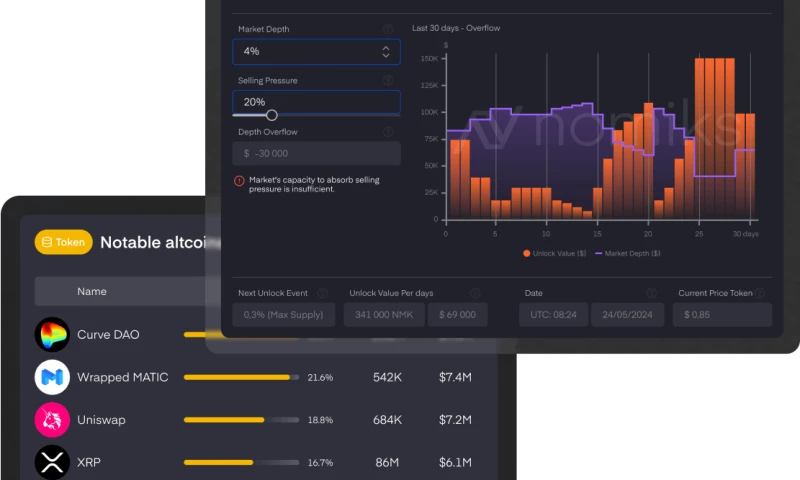Show the Depth Overflow info tooltip
Screen dimensions: 800x480
(388, 132)
